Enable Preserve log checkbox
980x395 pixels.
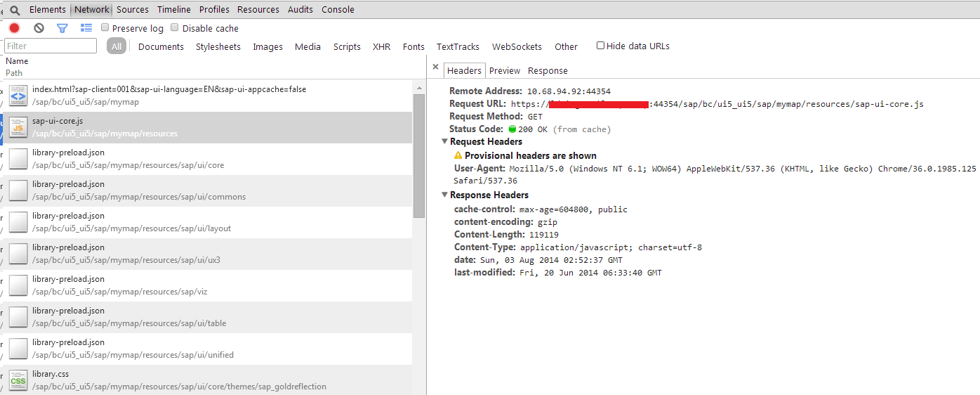pyautogui.click(x=105, y=27)
